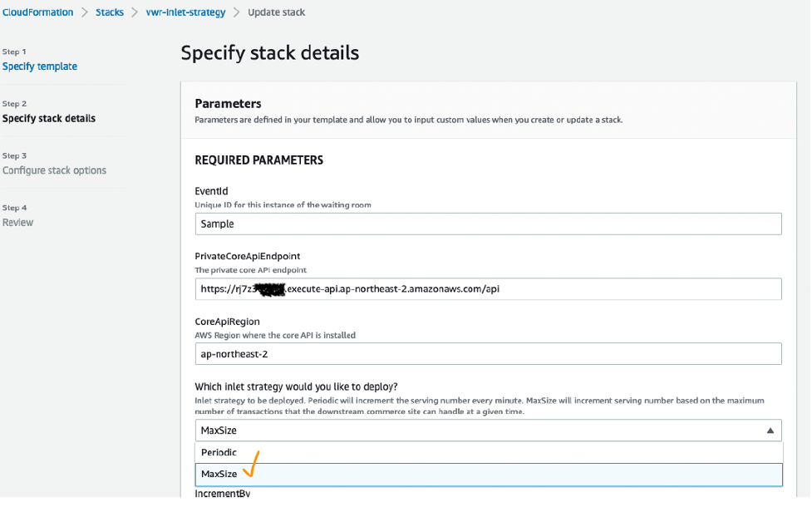Click the IncrementBy parameter label
This screenshot has width=812, height=507.
222,494
